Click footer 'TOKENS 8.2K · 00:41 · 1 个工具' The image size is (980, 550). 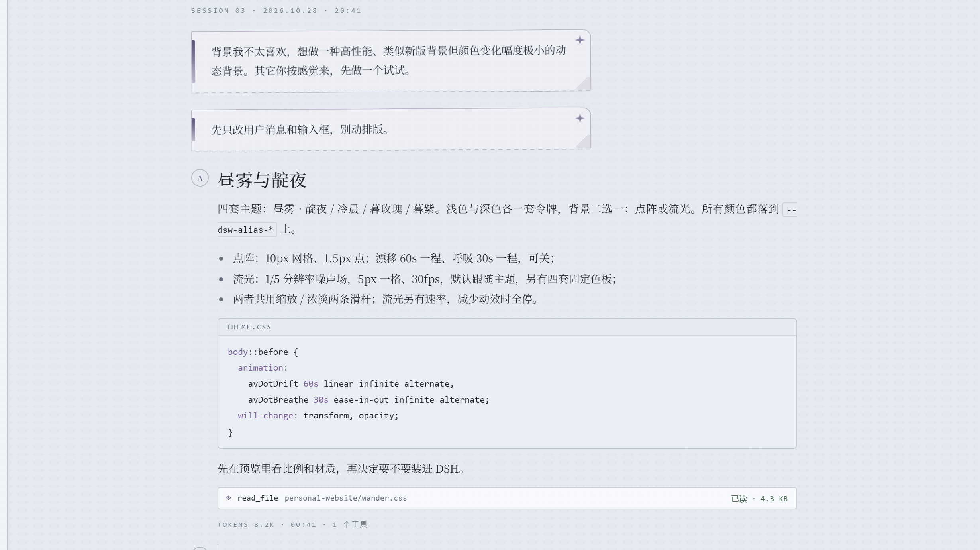pyautogui.click(x=292, y=524)
